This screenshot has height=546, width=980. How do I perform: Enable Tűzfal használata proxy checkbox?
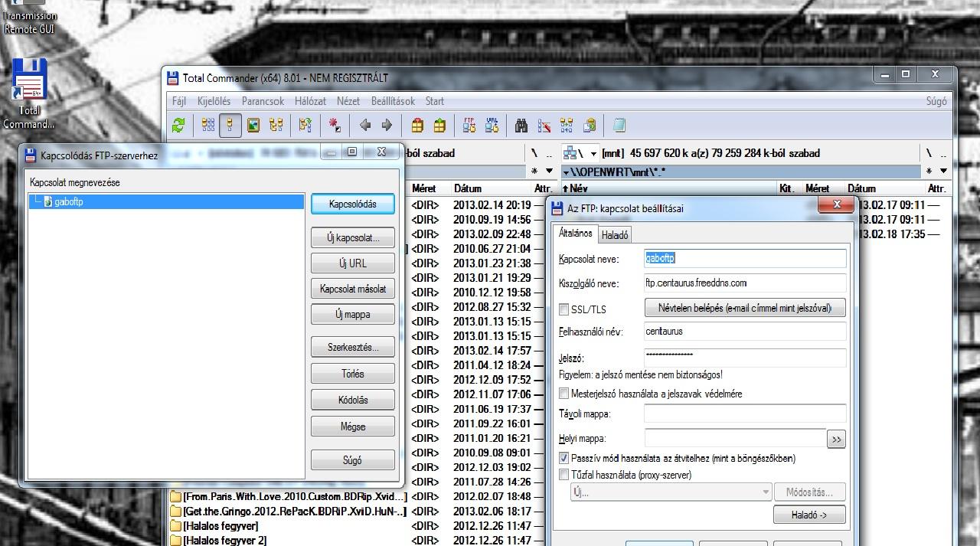(564, 475)
